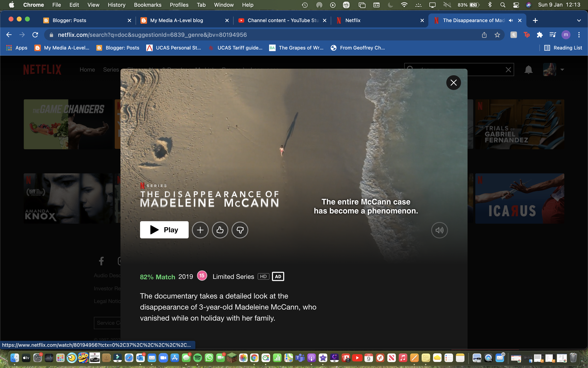The height and width of the screenshot is (368, 588).
Task: Open the Amanda Knox thumbnail
Action: coord(68,198)
